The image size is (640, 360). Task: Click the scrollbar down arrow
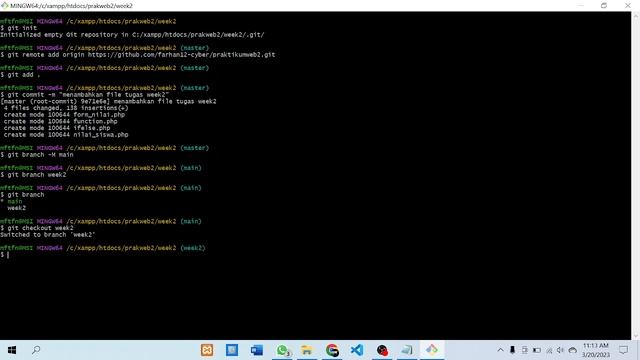pyautogui.click(x=636, y=336)
